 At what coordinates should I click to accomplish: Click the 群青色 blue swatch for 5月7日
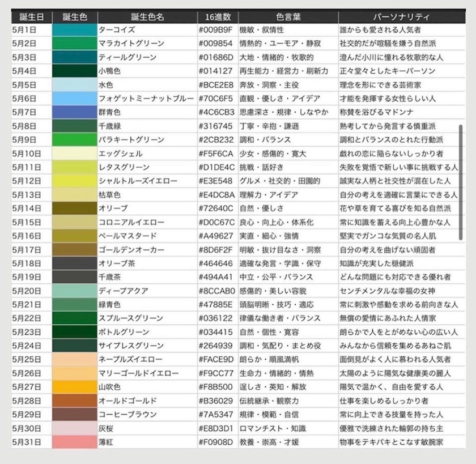point(75,112)
